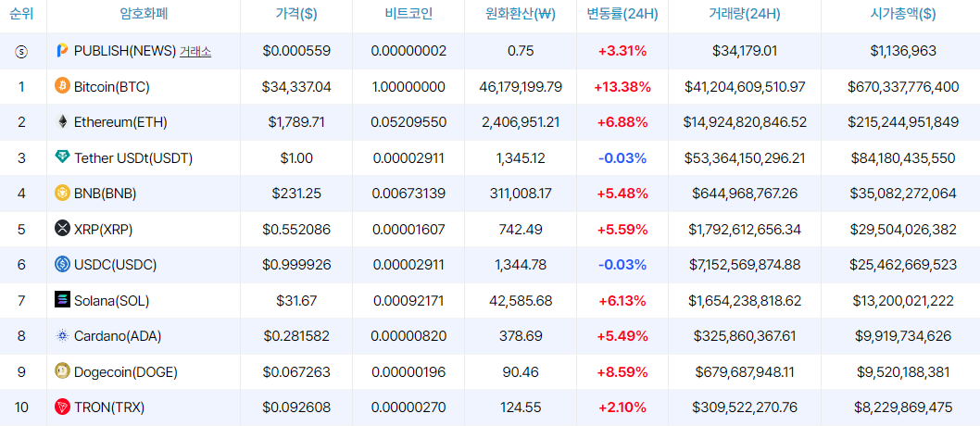980x426 pixels.
Task: Select USDC won value 1,344.78
Action: tap(521, 265)
